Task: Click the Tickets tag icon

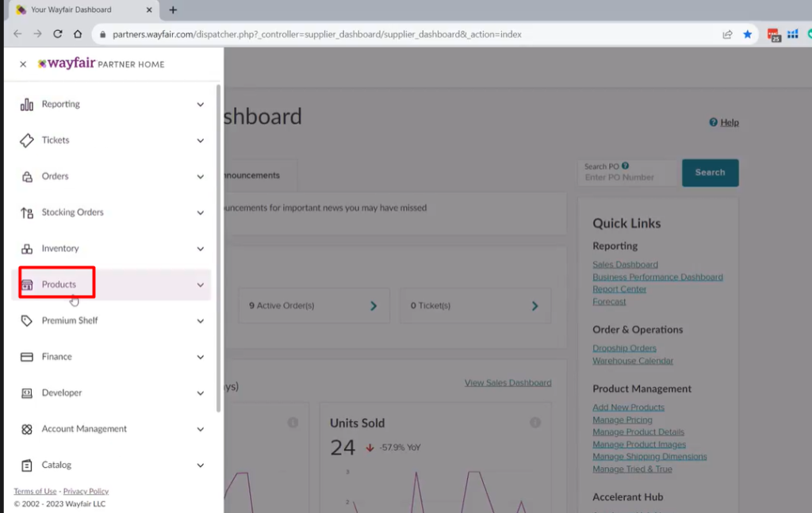Action: [26, 140]
